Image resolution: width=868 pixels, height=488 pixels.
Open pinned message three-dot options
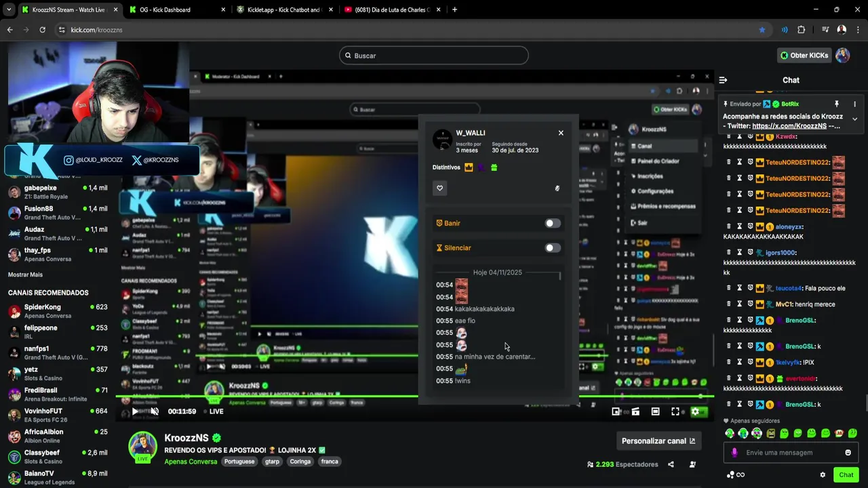pos(854,104)
